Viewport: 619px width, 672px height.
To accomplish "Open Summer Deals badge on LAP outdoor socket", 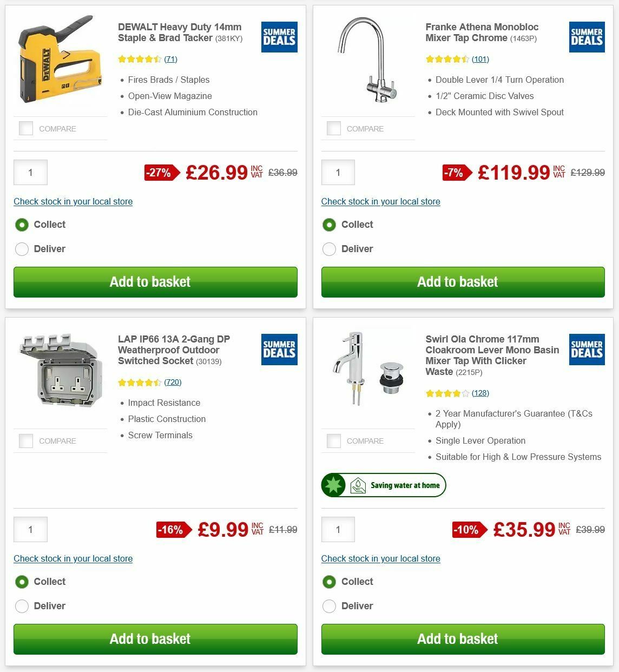I will pyautogui.click(x=279, y=350).
